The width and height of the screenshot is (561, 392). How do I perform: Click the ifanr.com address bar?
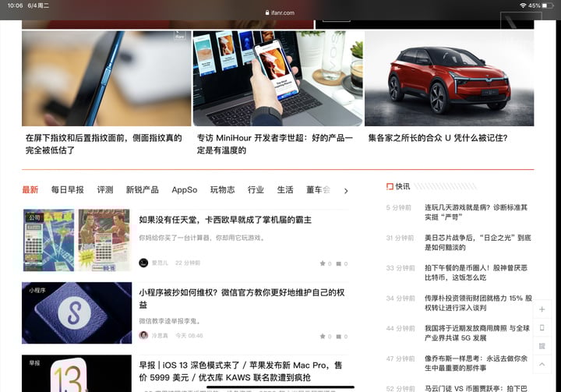pyautogui.click(x=280, y=12)
